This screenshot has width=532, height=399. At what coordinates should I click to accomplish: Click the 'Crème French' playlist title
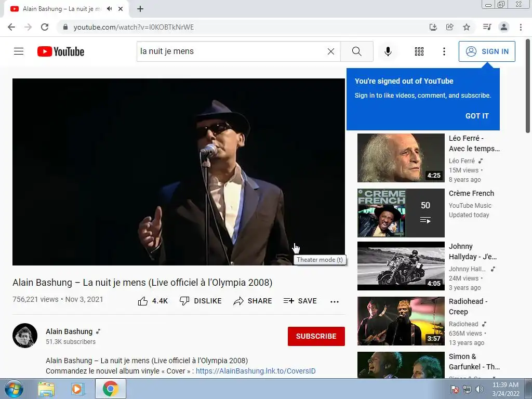(x=471, y=193)
